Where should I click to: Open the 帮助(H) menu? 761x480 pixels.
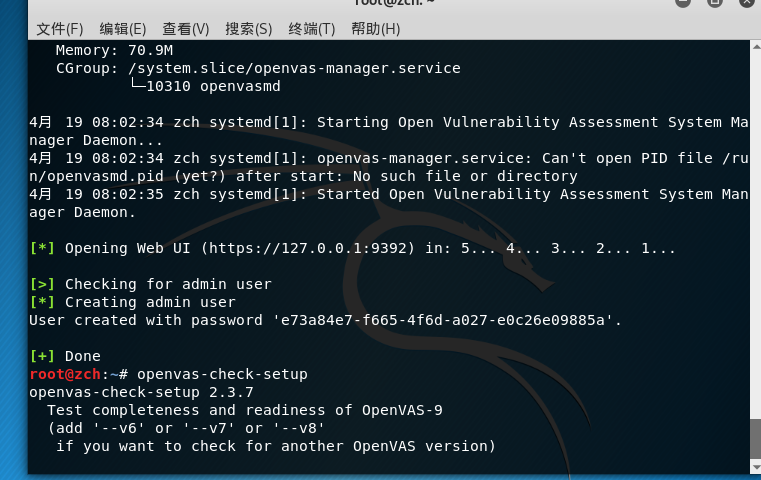pyautogui.click(x=375, y=28)
